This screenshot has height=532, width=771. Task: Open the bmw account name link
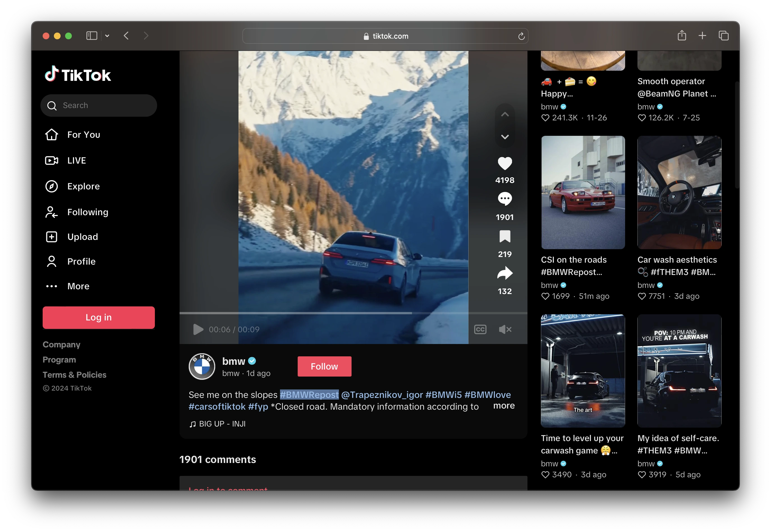click(234, 361)
